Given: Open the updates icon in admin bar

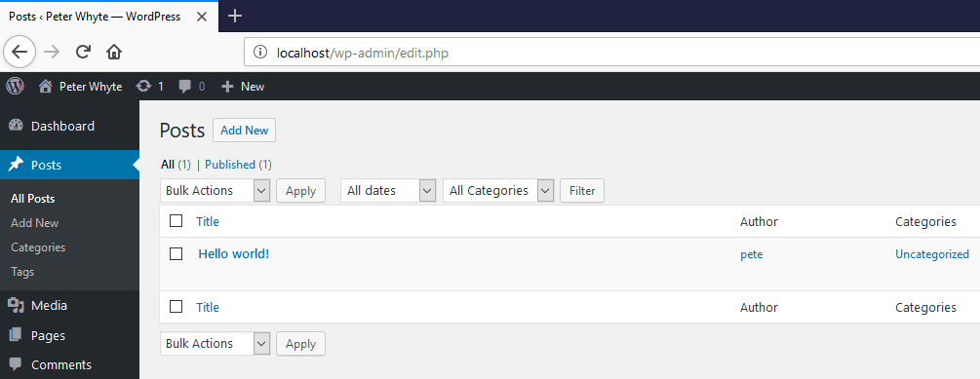Looking at the screenshot, I should 143,86.
